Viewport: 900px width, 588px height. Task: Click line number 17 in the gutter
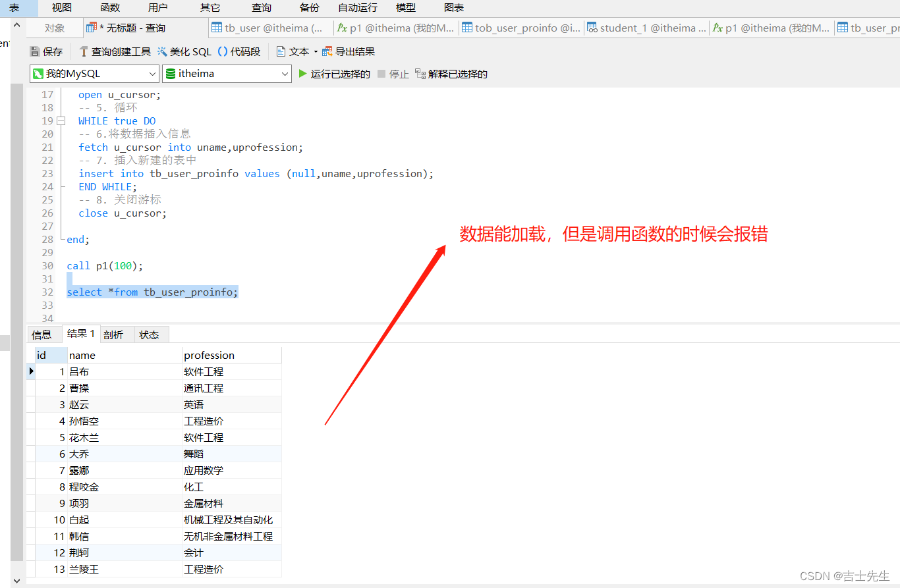pyautogui.click(x=47, y=95)
